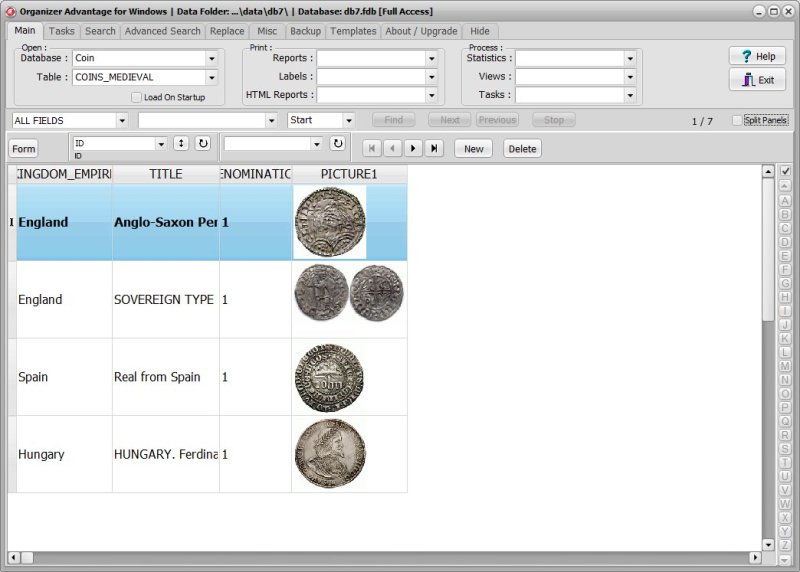800x572 pixels.
Task: Open the Views dropdown
Action: click(630, 77)
